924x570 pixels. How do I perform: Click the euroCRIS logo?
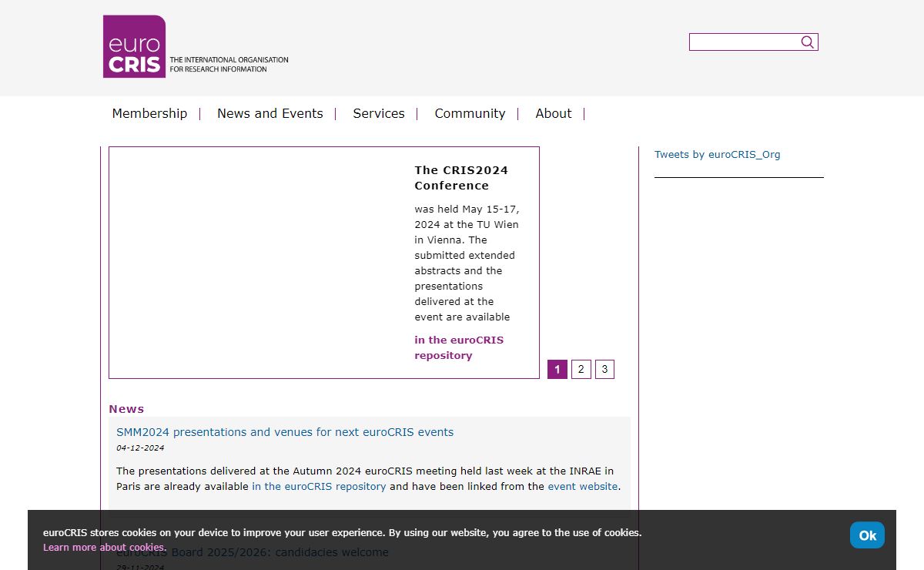tap(135, 46)
